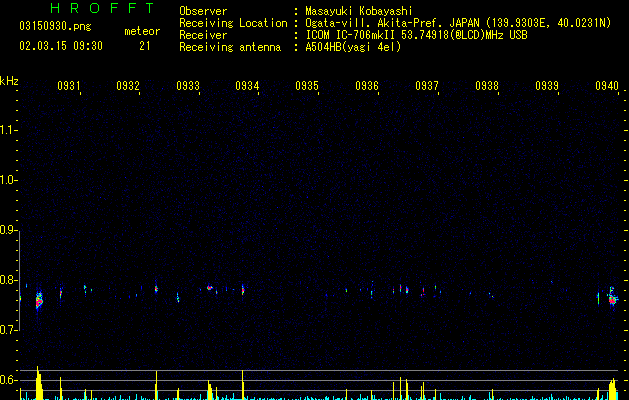The width and height of the screenshot is (629, 400).
Task: Click the 'Receiving Location' label
Action: pos(233,23)
